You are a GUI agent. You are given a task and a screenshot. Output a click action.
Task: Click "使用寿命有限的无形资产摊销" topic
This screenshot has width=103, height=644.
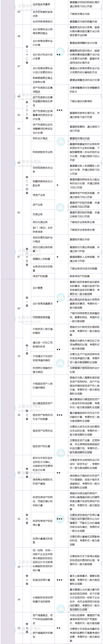43,481
